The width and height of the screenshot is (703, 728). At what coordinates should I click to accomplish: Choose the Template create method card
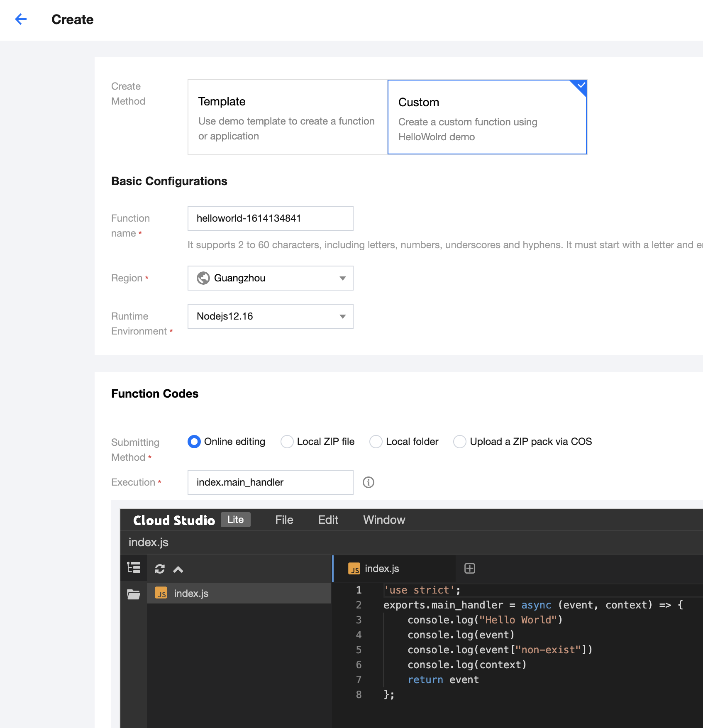point(287,117)
